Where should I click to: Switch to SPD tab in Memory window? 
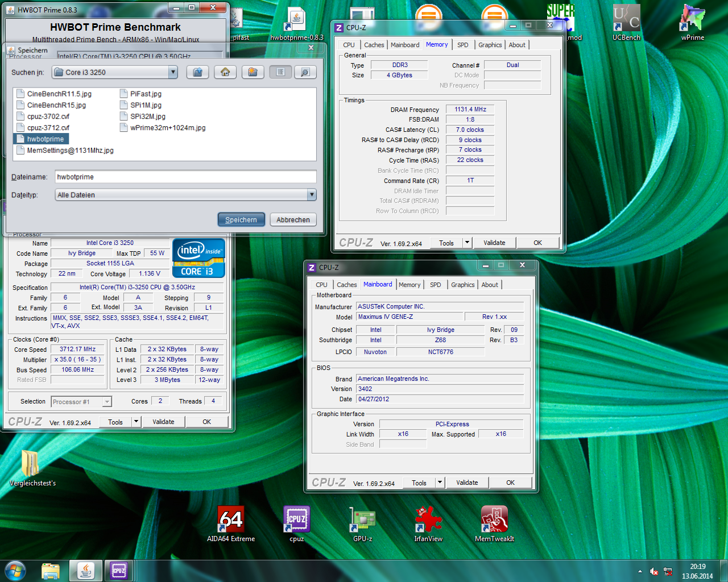(463, 45)
